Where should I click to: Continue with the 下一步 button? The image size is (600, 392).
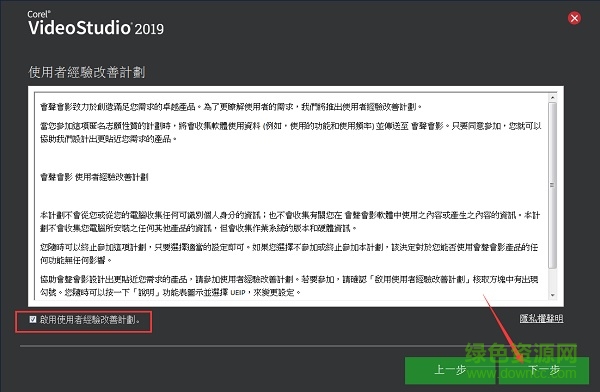pos(544,370)
